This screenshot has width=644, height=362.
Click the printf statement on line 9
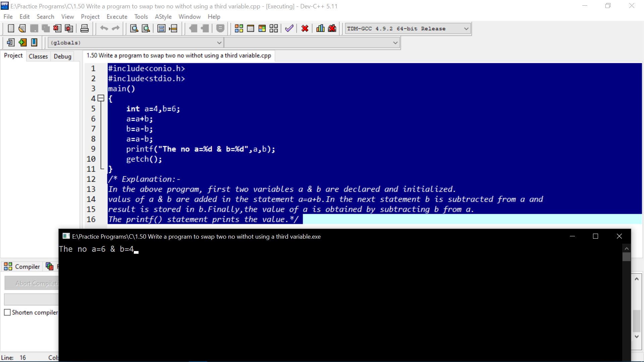click(201, 149)
